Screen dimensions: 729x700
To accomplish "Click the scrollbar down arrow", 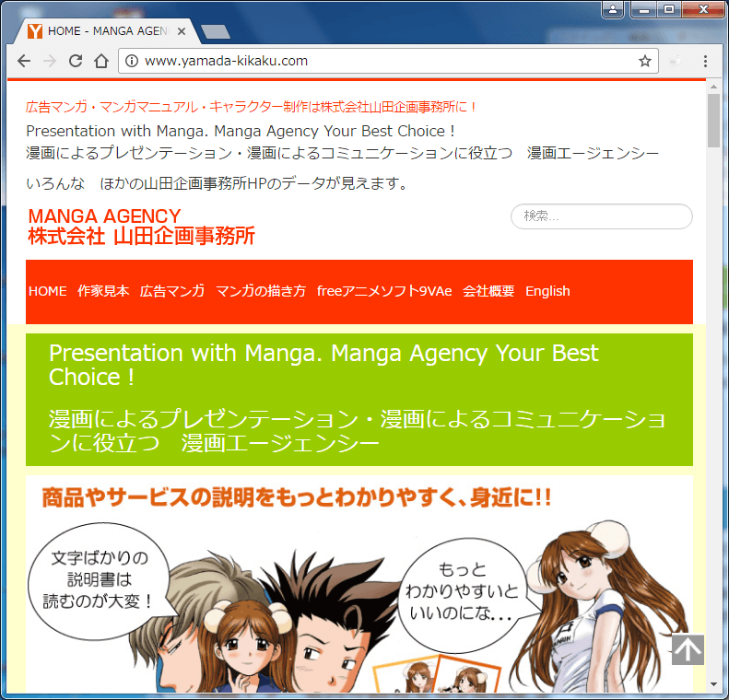I will coord(713,684).
